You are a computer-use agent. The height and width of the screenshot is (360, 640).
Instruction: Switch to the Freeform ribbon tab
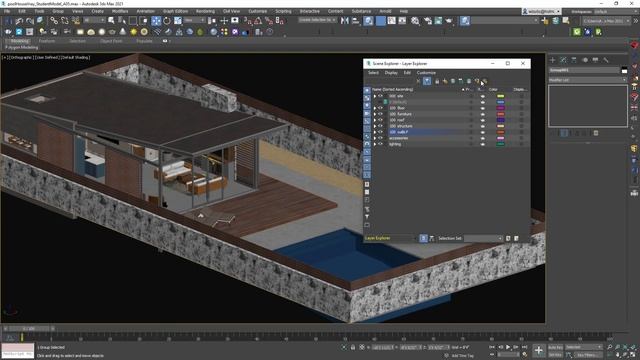47,41
